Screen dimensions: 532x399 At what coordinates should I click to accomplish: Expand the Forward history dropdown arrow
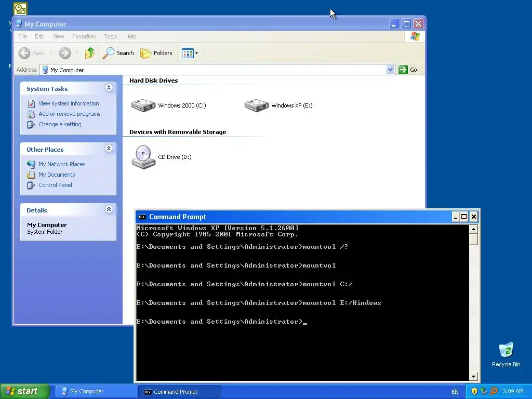[x=77, y=53]
